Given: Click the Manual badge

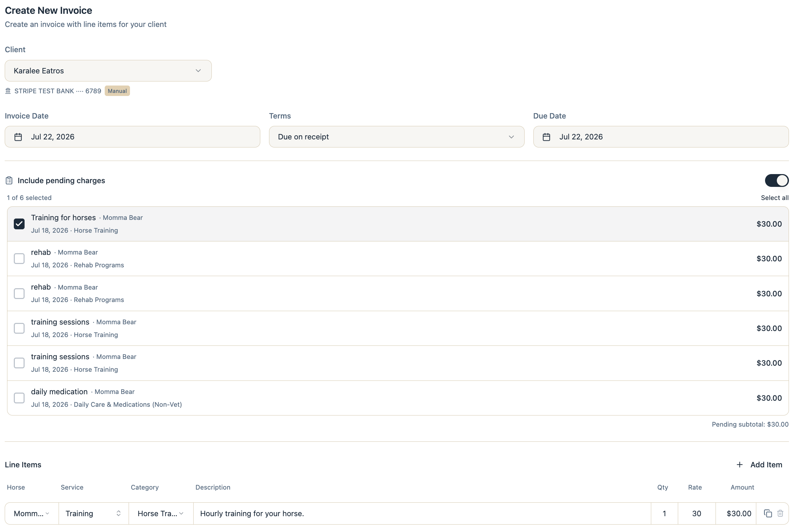Looking at the screenshot, I should [x=118, y=91].
